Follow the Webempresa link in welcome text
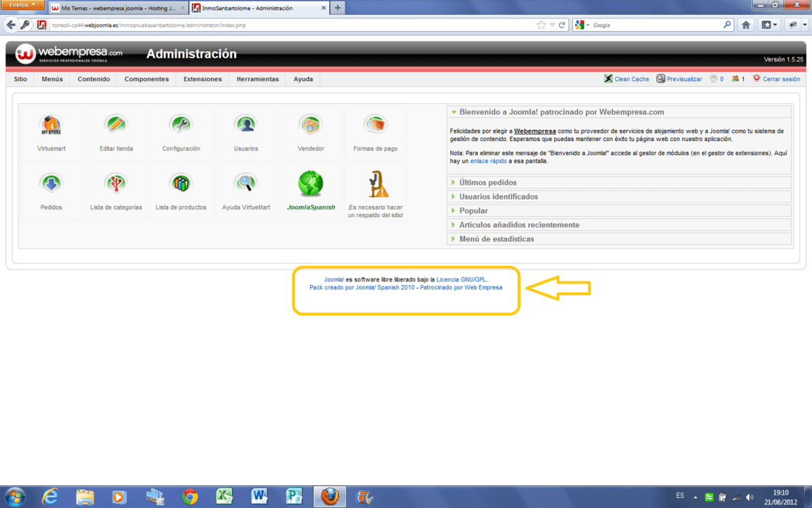The height and width of the screenshot is (508, 812). pyautogui.click(x=534, y=131)
